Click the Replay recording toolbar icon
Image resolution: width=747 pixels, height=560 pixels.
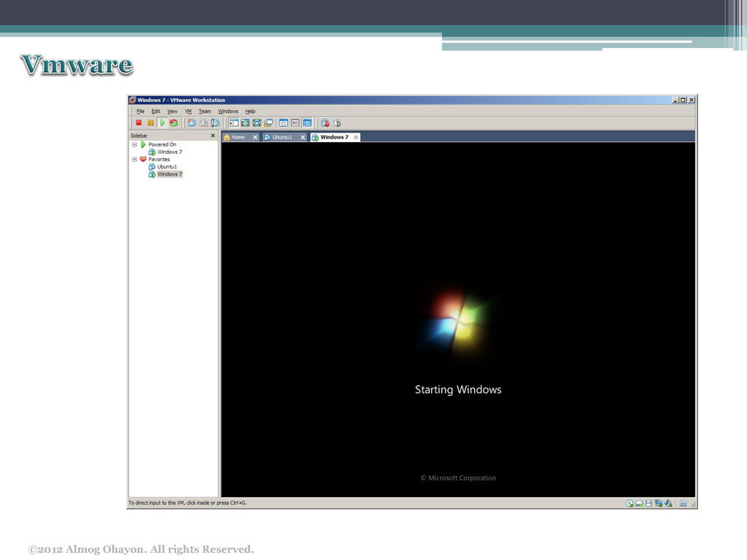click(337, 122)
